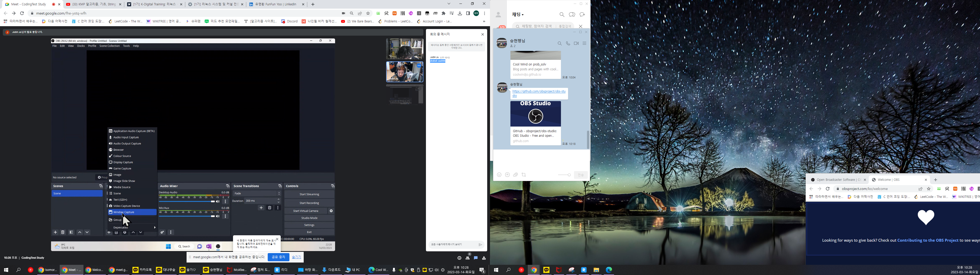
Task: Select Window Capture from source menu
Action: click(x=124, y=212)
